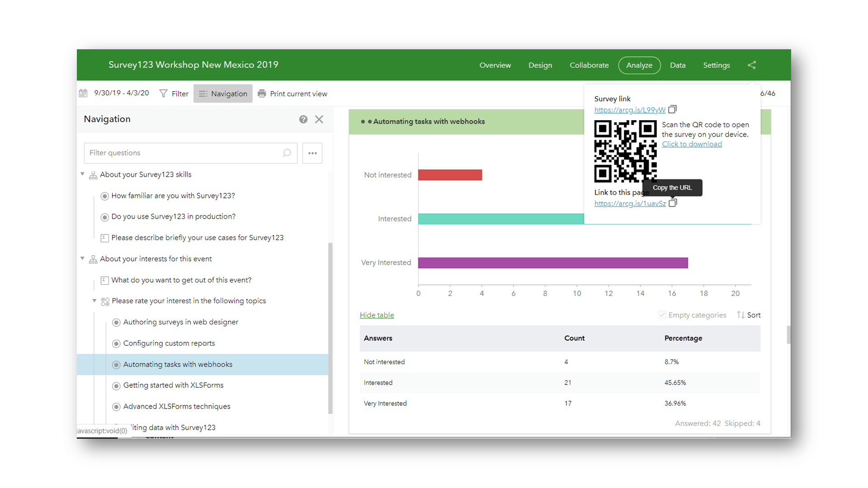The image size is (868, 488).
Task: Select Automating tasks with webhooks item
Action: [203, 364]
